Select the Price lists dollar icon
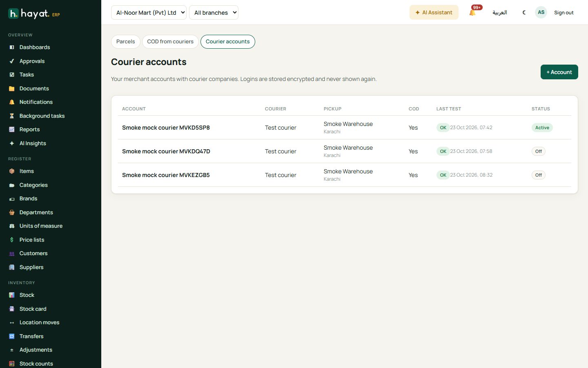 [x=12, y=240]
